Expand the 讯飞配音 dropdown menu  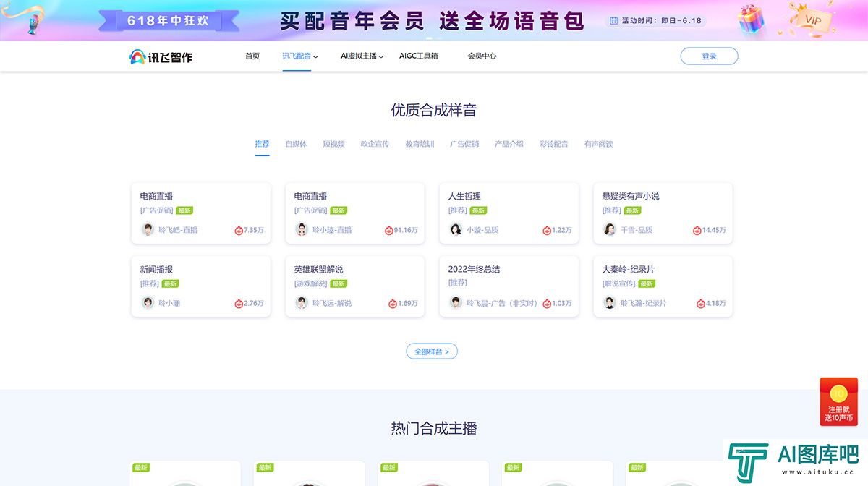pos(300,56)
